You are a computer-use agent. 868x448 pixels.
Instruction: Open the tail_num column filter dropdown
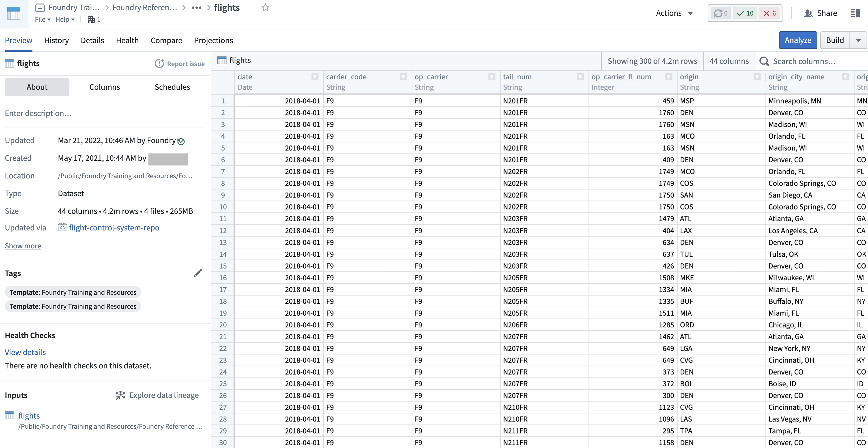coord(580,76)
